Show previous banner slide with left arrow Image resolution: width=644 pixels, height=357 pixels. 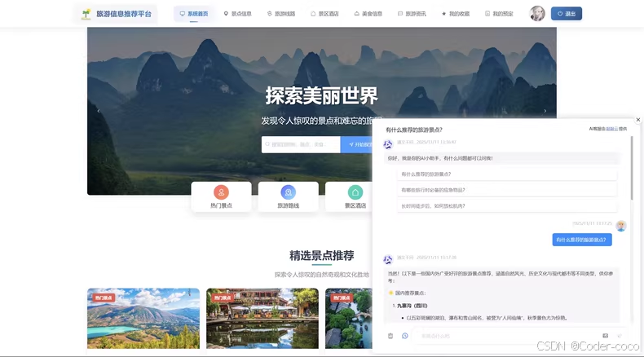99,111
